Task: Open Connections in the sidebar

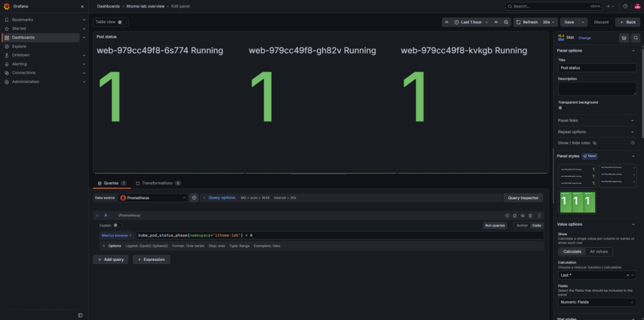Action: coord(24,73)
